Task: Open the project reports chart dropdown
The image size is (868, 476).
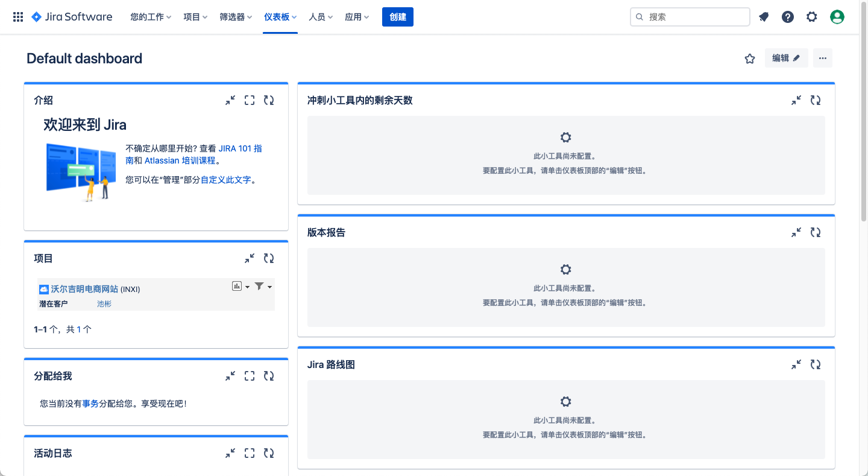Action: click(241, 286)
